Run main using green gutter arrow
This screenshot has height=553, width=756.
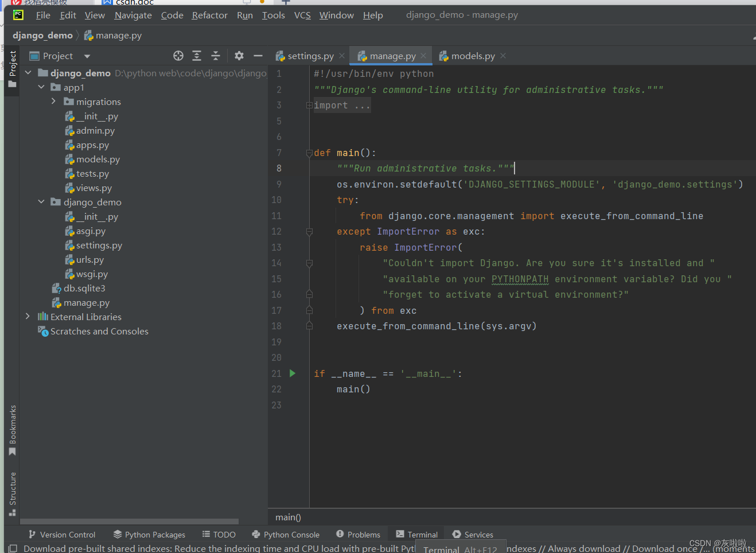[293, 373]
